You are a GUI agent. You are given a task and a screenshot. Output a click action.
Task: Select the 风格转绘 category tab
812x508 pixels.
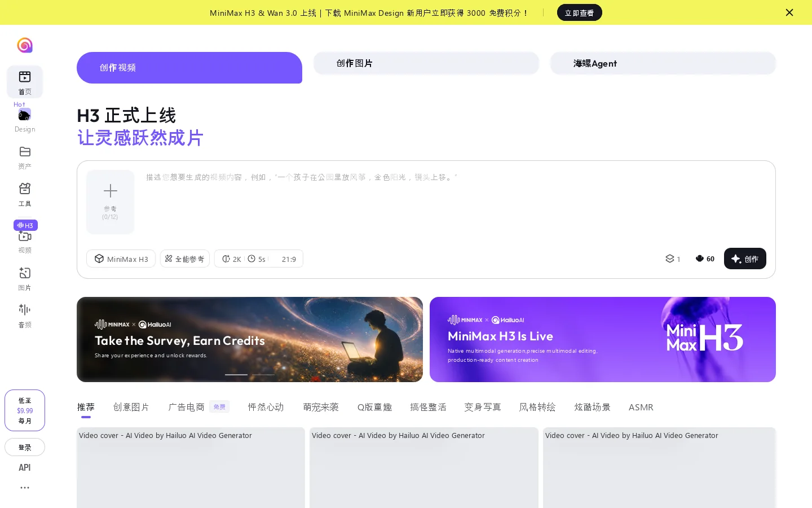[537, 408]
